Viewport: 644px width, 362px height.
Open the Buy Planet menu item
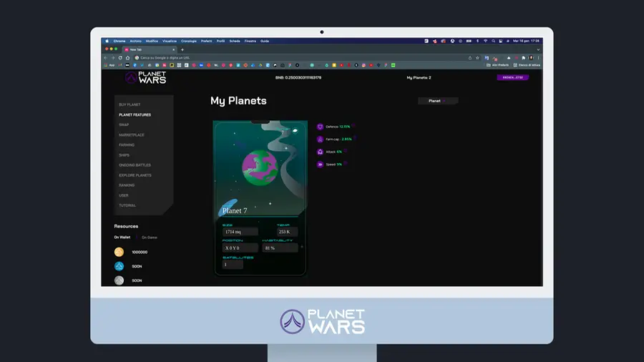click(x=130, y=104)
